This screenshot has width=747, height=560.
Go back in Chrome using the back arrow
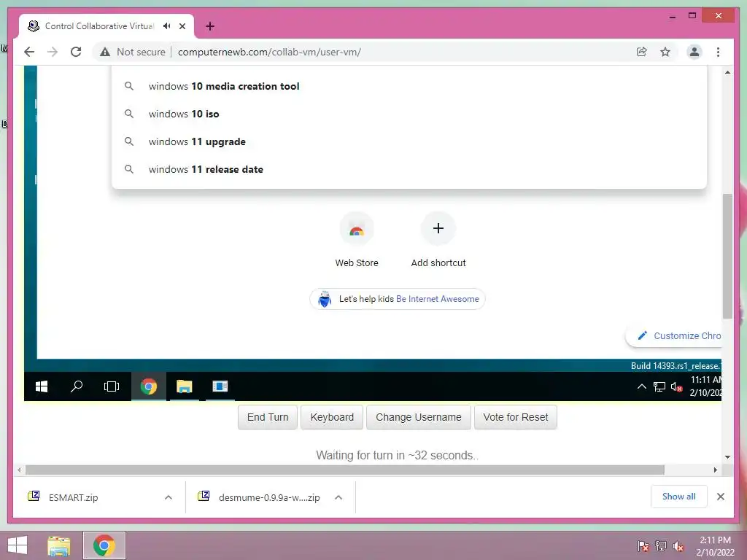tap(29, 52)
